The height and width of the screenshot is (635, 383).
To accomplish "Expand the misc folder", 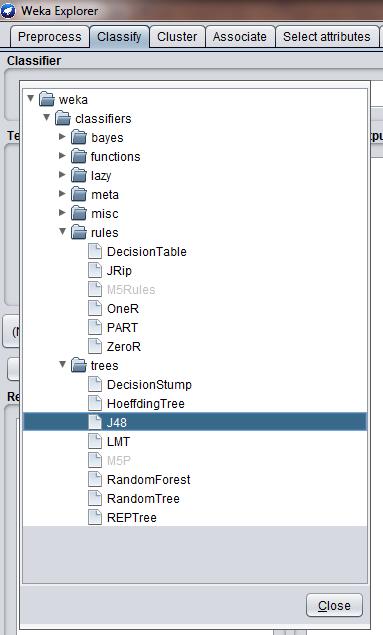I will point(62,213).
